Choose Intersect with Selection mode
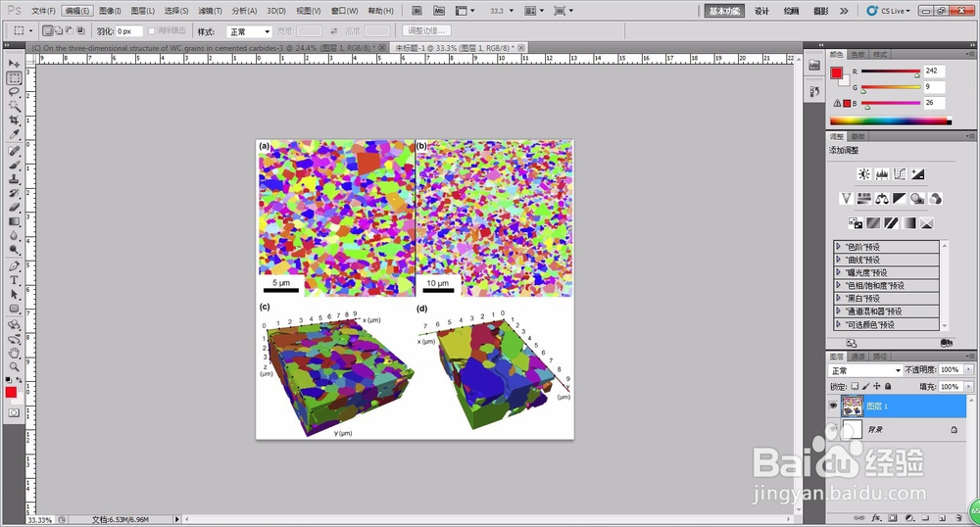980x527 pixels. (x=80, y=30)
